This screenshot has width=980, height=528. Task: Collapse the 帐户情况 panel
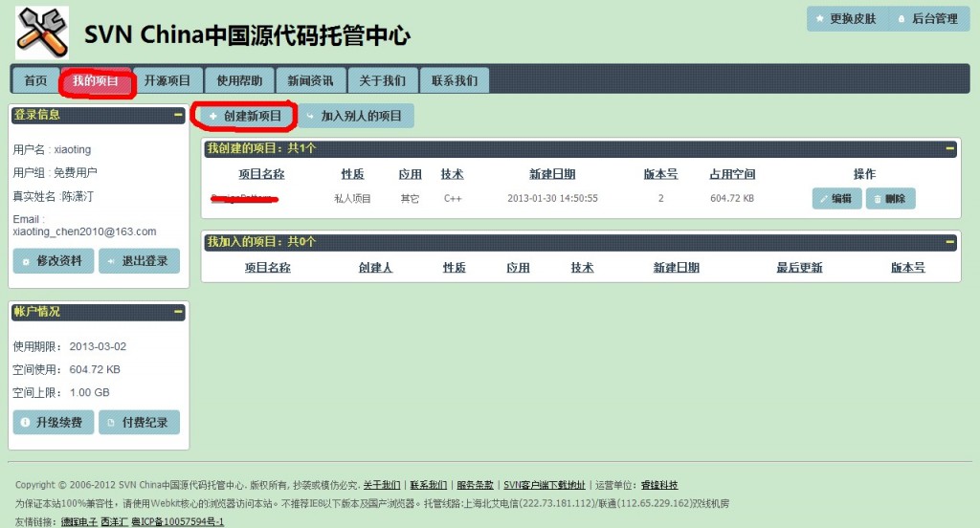(178, 311)
